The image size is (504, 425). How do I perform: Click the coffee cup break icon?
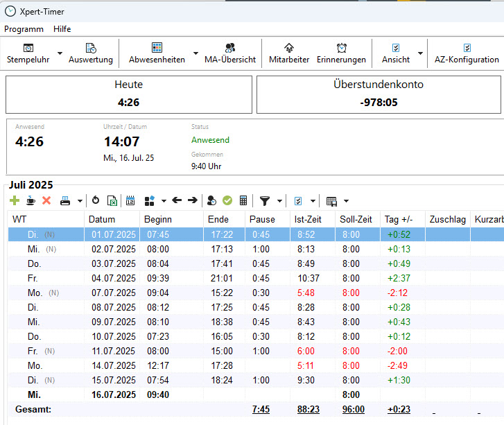click(31, 200)
